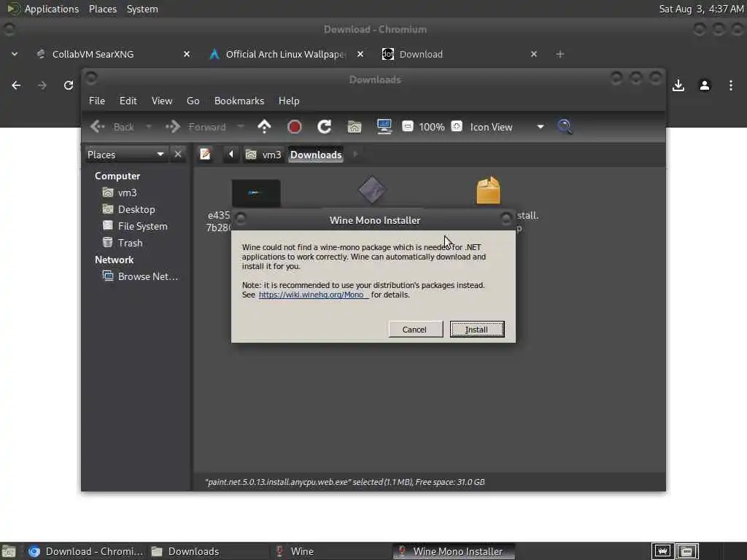Click the 100% zoom level
This screenshot has height=560, width=747.
(432, 127)
